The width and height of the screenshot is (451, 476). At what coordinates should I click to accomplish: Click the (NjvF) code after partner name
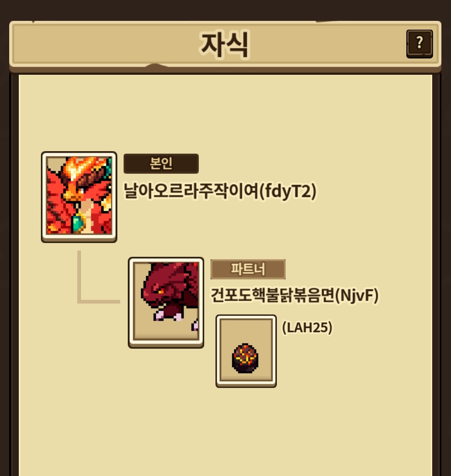[357, 295]
